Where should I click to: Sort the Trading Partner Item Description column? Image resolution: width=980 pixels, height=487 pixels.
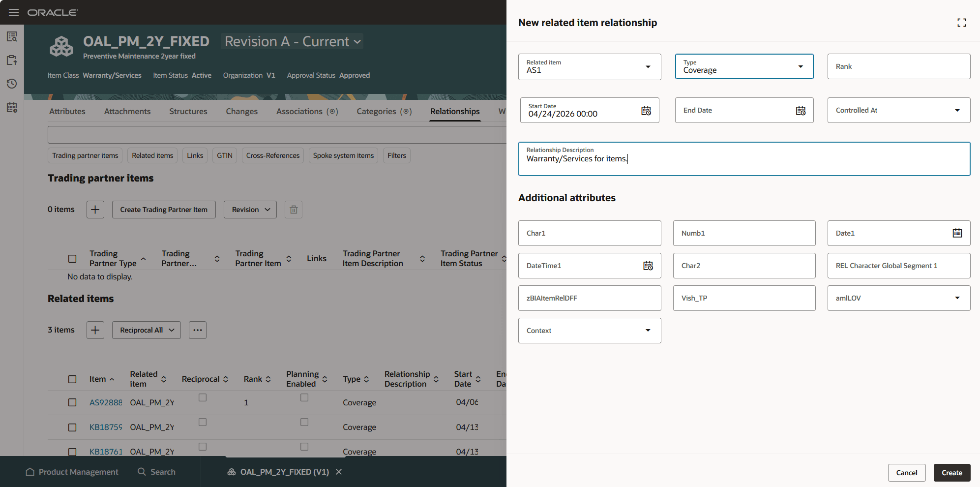[422, 259]
